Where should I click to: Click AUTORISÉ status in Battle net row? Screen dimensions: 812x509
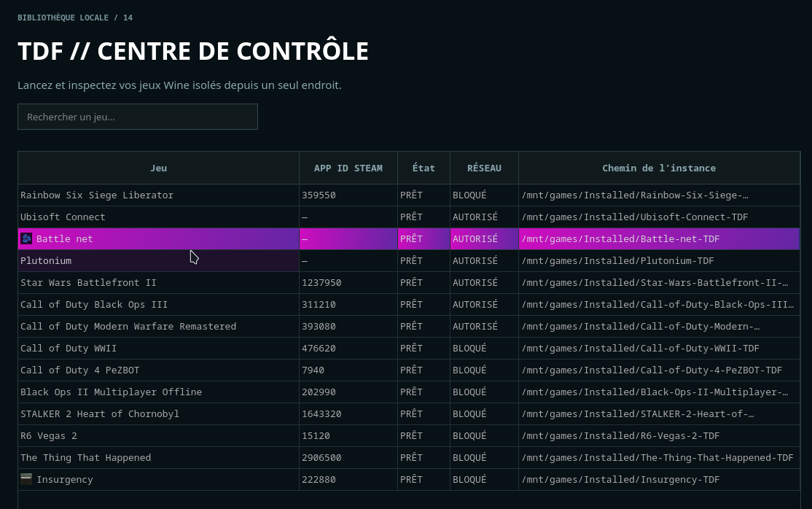click(x=475, y=239)
